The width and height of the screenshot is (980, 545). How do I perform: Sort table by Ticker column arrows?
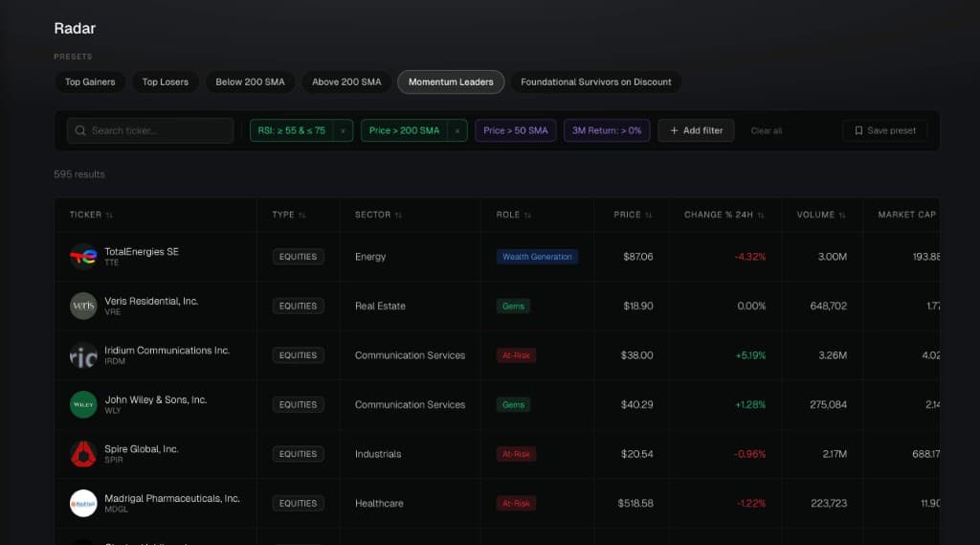pos(109,216)
